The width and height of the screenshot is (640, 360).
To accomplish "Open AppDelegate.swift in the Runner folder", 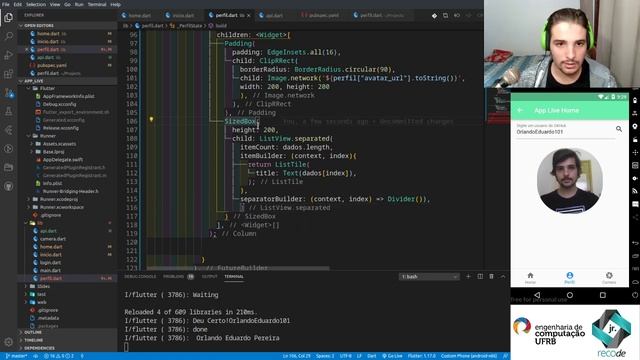I will point(62,160).
